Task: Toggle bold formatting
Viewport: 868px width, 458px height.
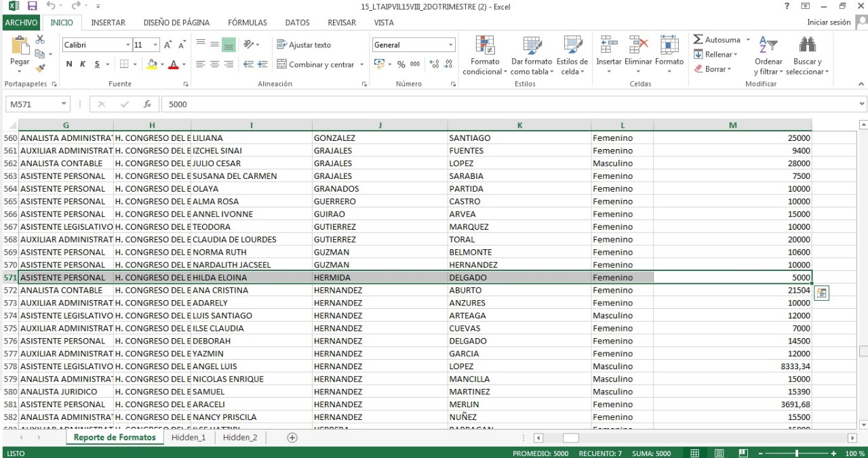Action: click(69, 64)
